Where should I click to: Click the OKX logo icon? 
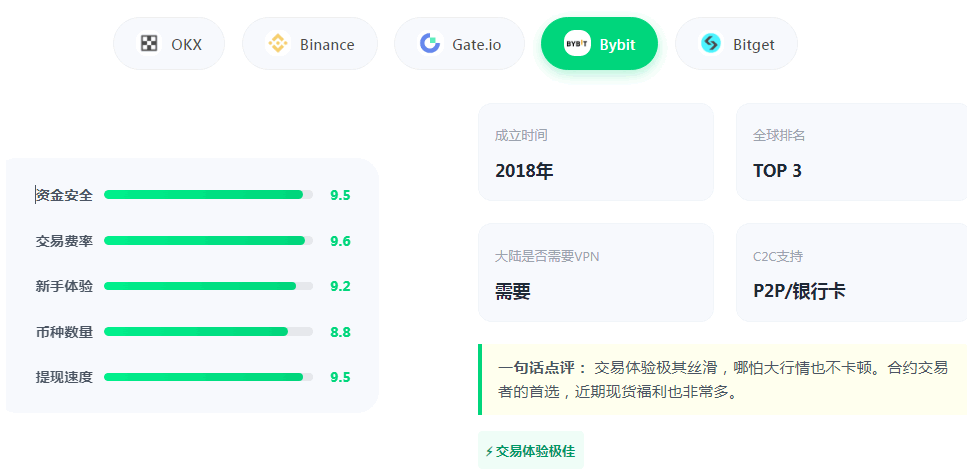[x=149, y=44]
